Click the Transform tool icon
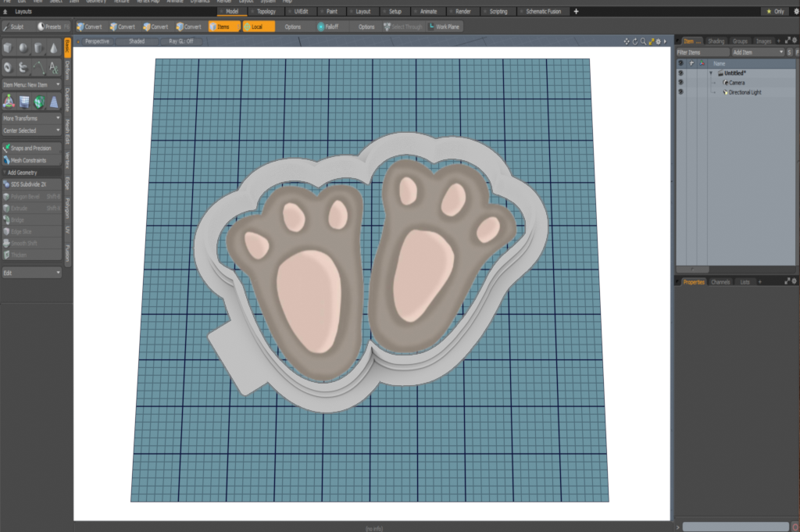Viewport: 800px width, 532px height. click(9, 102)
